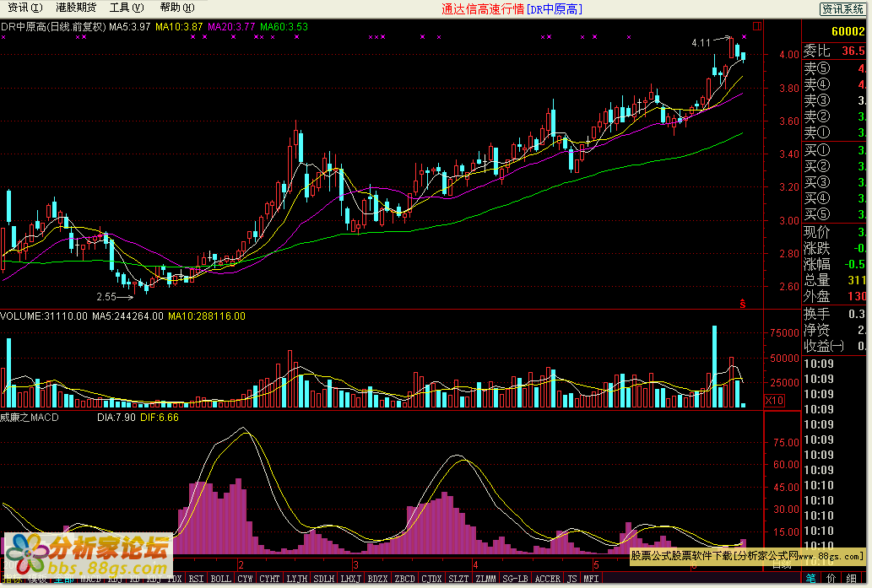Select the MFI indicator tab
This screenshot has width=872, height=588.
591,579
